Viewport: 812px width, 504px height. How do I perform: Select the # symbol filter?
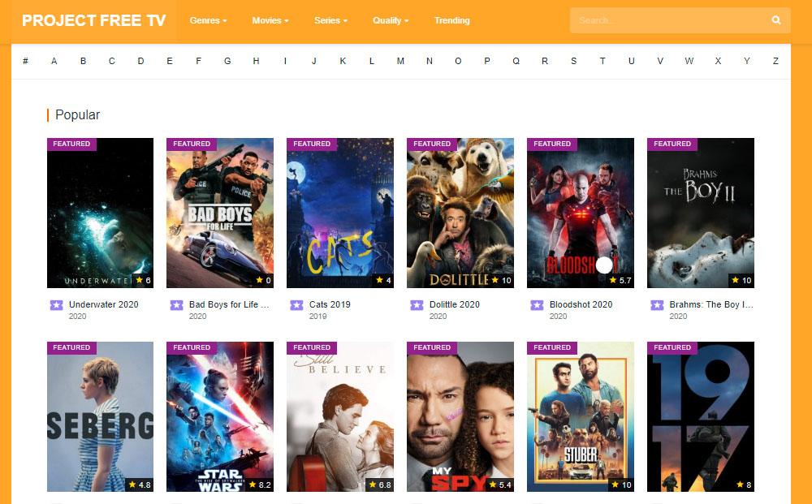(x=26, y=61)
